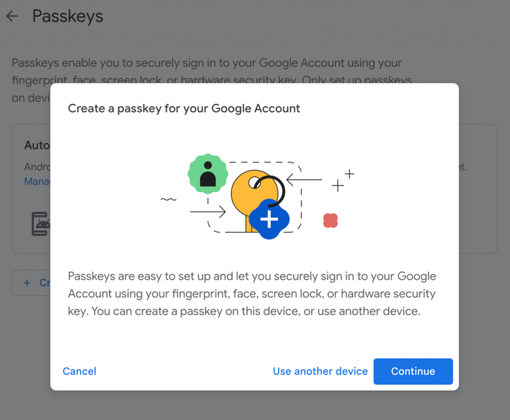The height and width of the screenshot is (420, 510).
Task: Click the Continue button
Action: click(x=413, y=371)
